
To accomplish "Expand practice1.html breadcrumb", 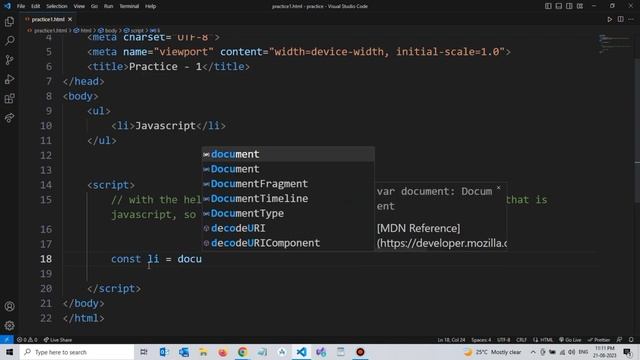I will tap(50, 30).
